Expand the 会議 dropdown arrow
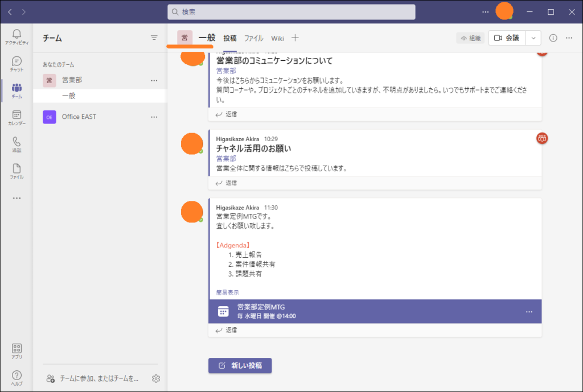This screenshot has height=392, width=583. tap(533, 38)
